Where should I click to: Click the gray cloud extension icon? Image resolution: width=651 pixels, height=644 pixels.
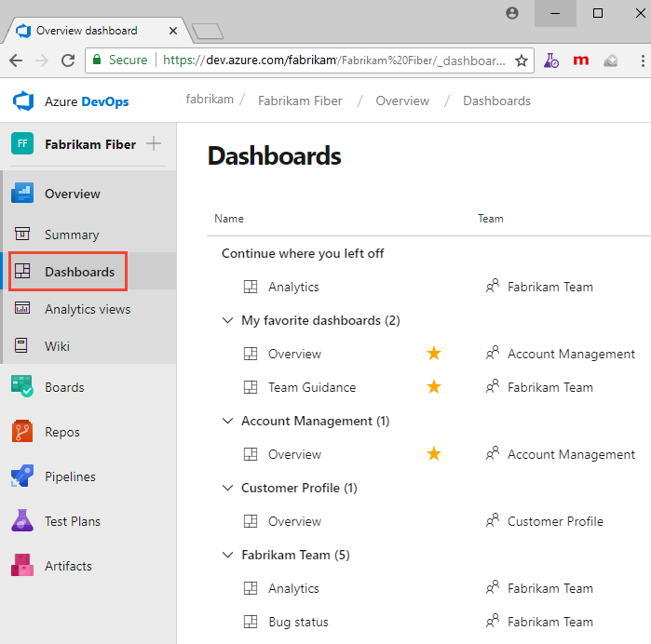click(x=610, y=61)
